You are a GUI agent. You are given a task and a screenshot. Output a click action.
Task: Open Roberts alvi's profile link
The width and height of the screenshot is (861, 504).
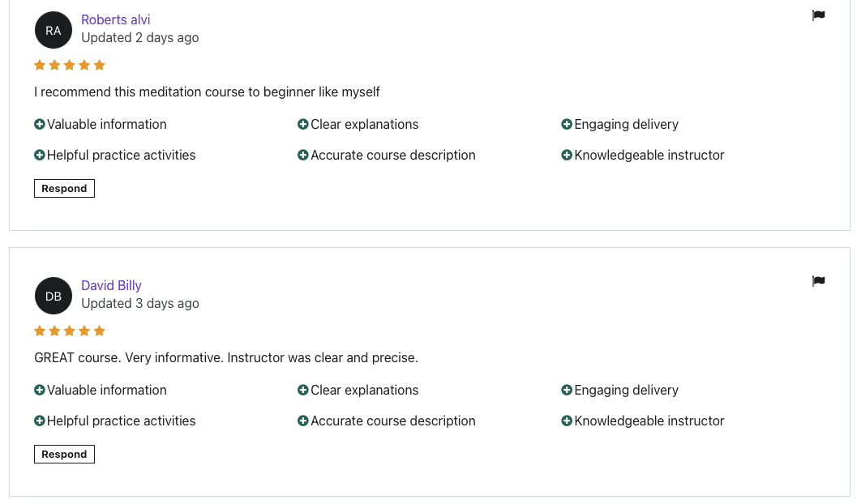pos(115,19)
